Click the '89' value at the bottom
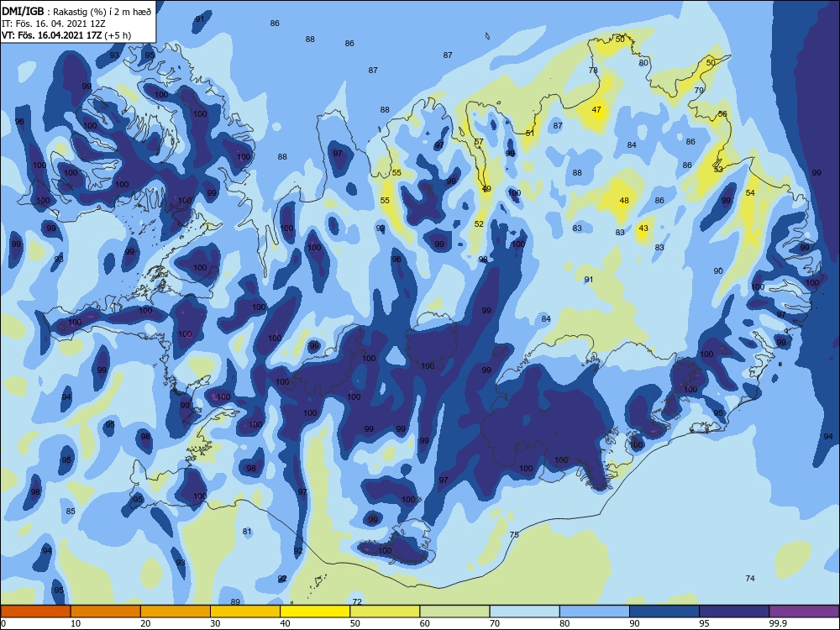The height and width of the screenshot is (630, 840). (x=234, y=602)
